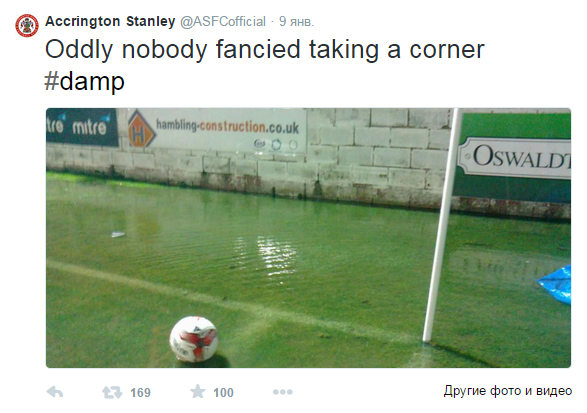Open the Accrington Stanley profile name
The image size is (587, 413).
tap(110, 21)
